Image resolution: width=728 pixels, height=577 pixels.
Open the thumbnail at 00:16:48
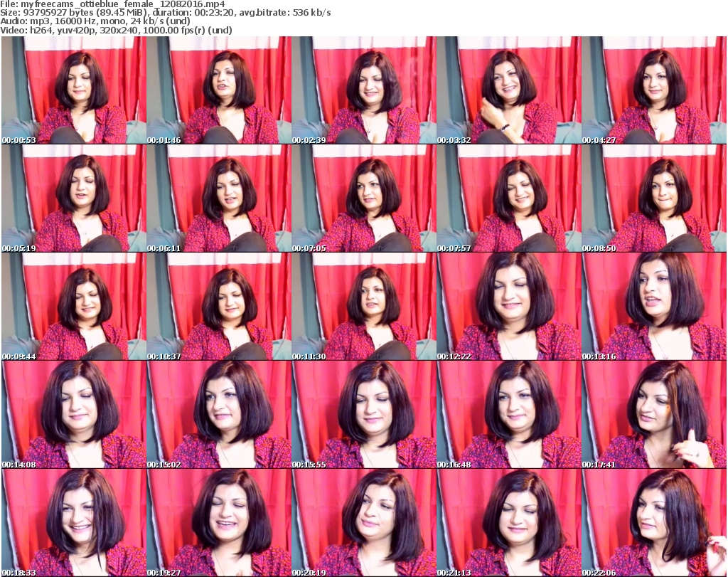point(509,415)
